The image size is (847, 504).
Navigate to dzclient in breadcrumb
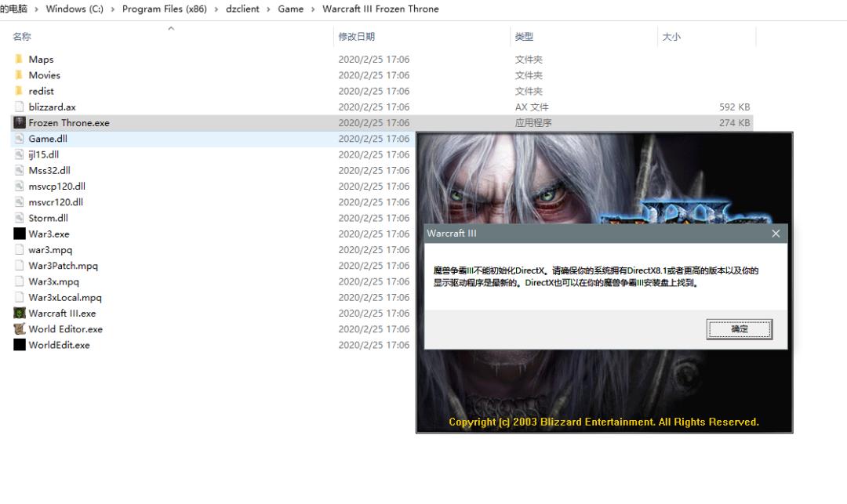(242, 9)
